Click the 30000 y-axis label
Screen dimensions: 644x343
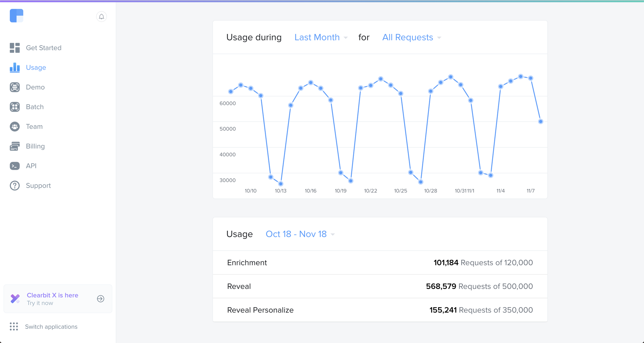click(228, 180)
